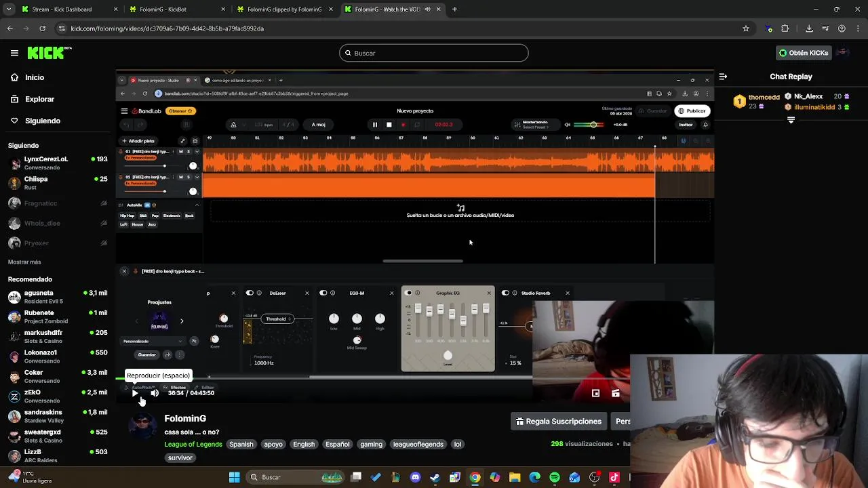The height and width of the screenshot is (488, 868).
Task: Open the Personalizado preset dropdown
Action: click(153, 341)
